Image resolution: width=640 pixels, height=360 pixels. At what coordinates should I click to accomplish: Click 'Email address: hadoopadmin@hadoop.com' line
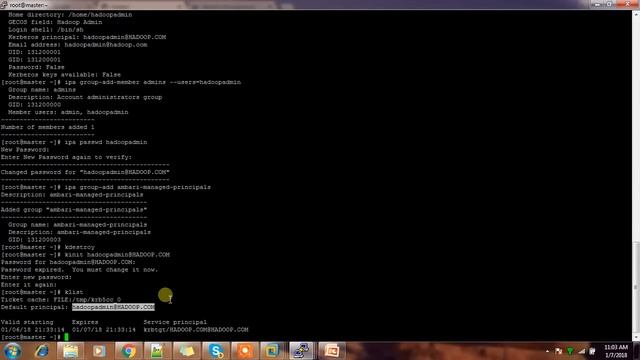pos(78,44)
